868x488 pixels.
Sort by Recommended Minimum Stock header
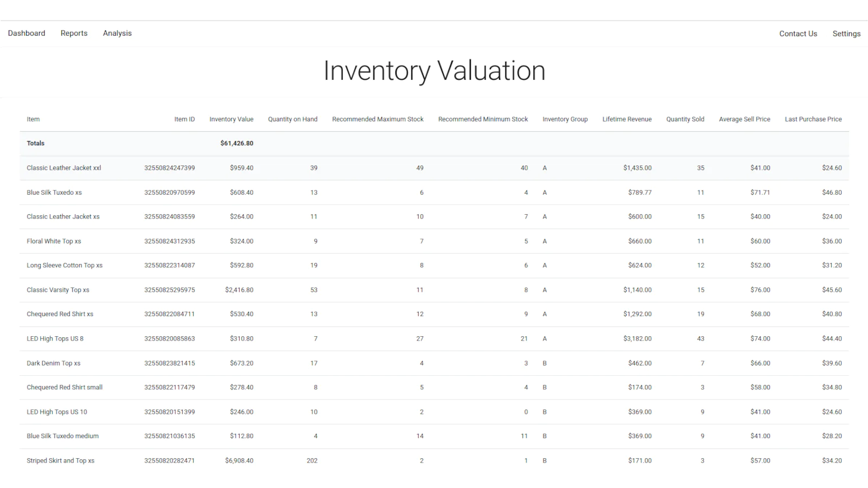[483, 119]
